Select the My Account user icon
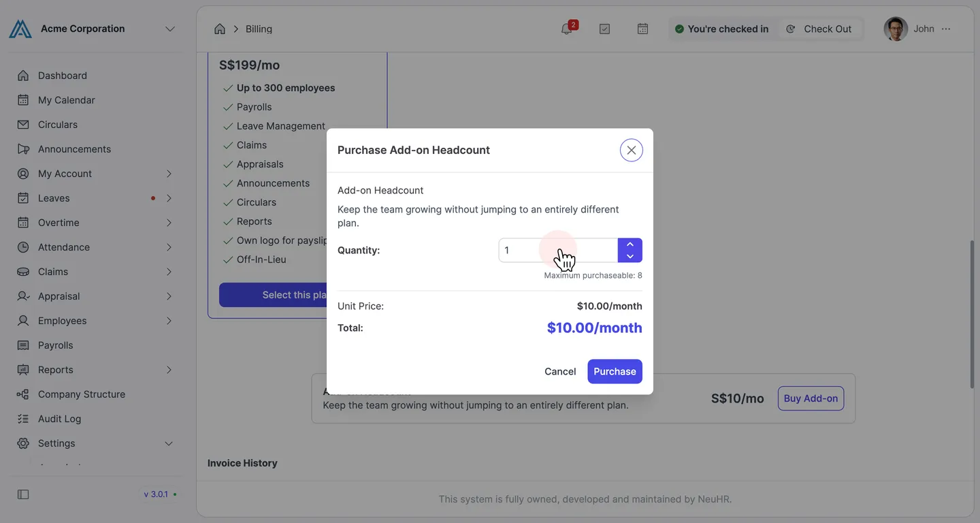Viewport: 980px width, 523px height. point(23,174)
